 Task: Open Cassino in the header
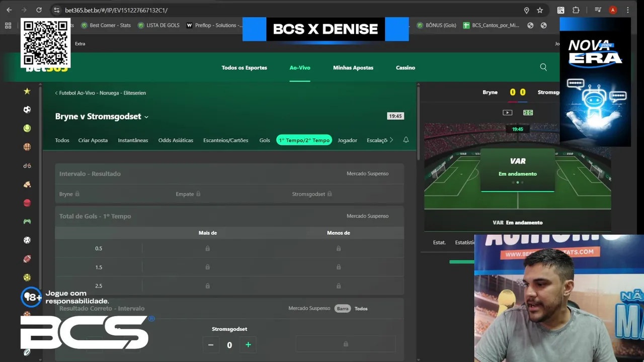(x=406, y=67)
